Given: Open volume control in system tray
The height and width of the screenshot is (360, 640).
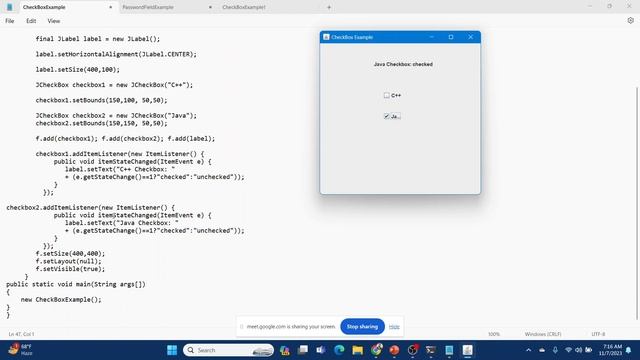Looking at the screenshot, I should coord(578,350).
